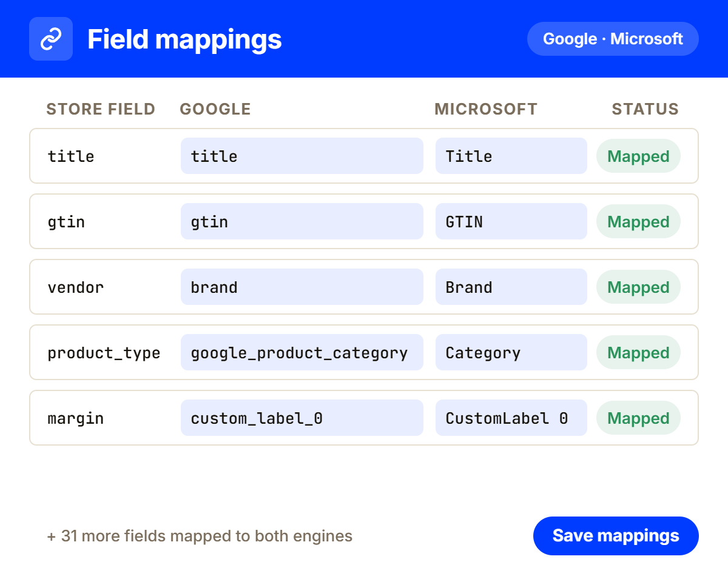Click the 'Field mappings' heading
The image size is (728, 582).
pos(184,39)
